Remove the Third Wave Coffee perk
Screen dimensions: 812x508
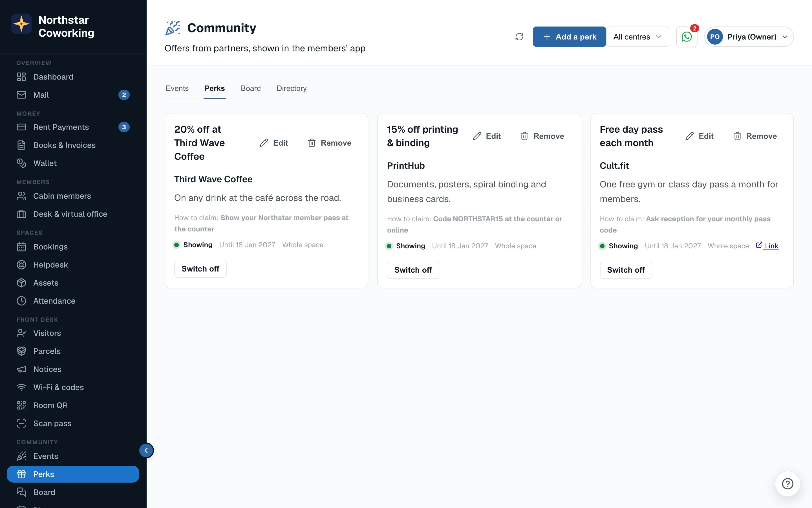(330, 143)
